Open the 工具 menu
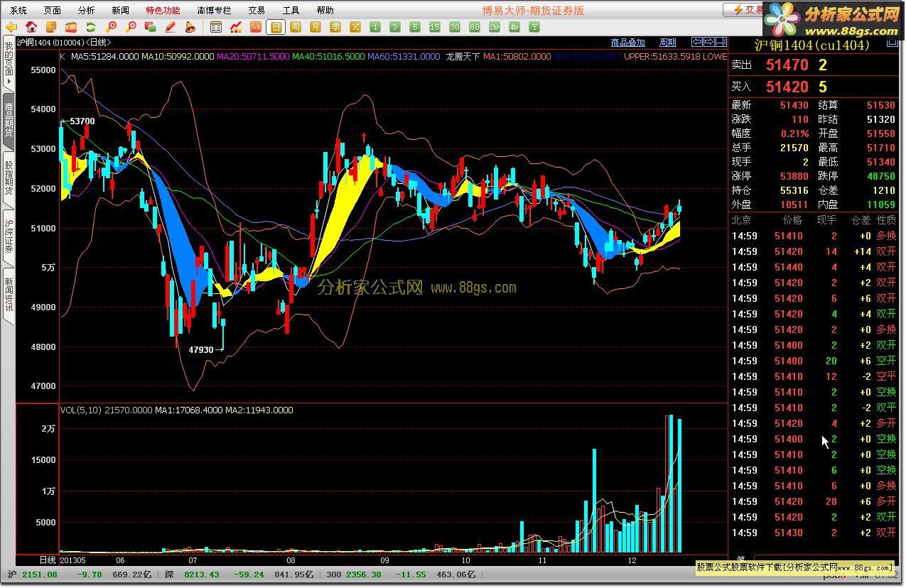 point(291,10)
